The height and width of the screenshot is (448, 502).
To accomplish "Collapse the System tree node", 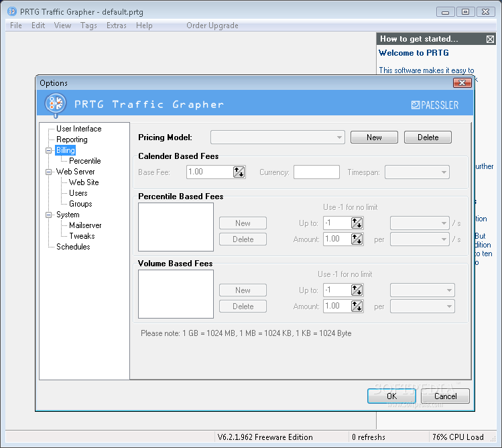I will (49, 215).
